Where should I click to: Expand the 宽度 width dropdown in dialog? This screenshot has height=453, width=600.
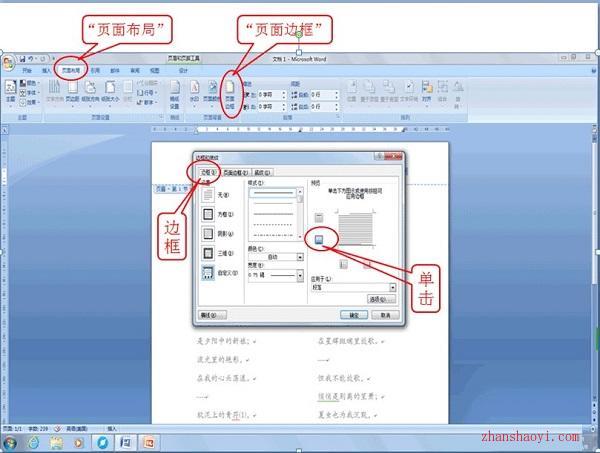pyautogui.click(x=300, y=275)
